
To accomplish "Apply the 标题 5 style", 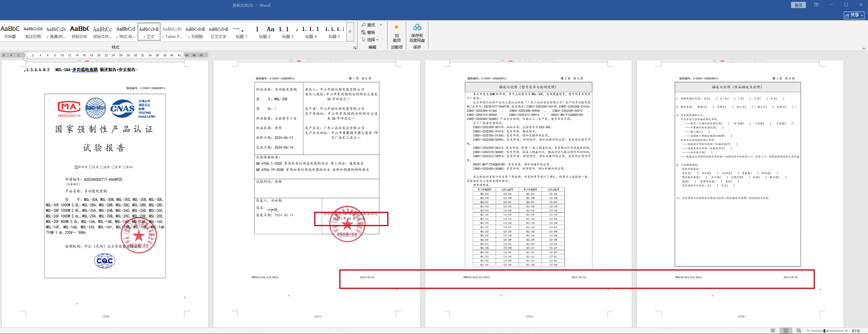I will (334, 32).
